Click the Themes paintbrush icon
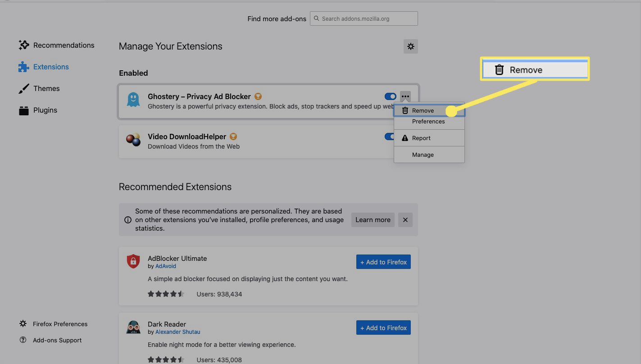 coord(23,89)
